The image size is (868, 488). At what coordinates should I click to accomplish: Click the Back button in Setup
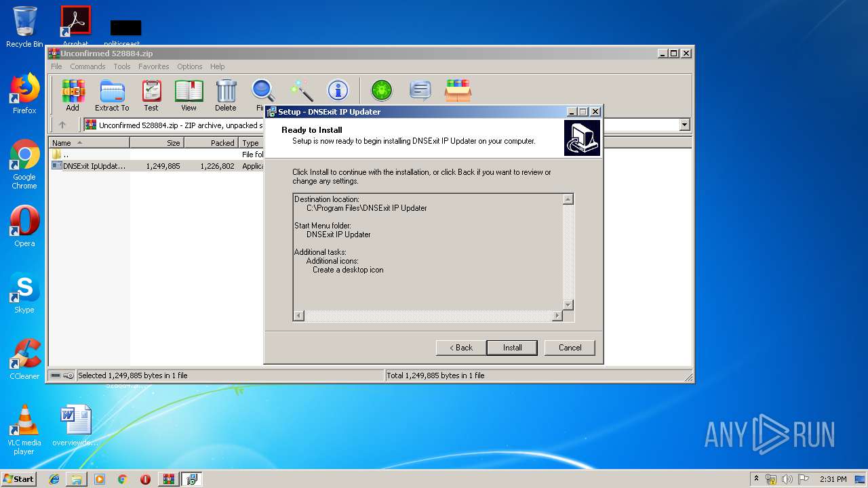tap(461, 348)
